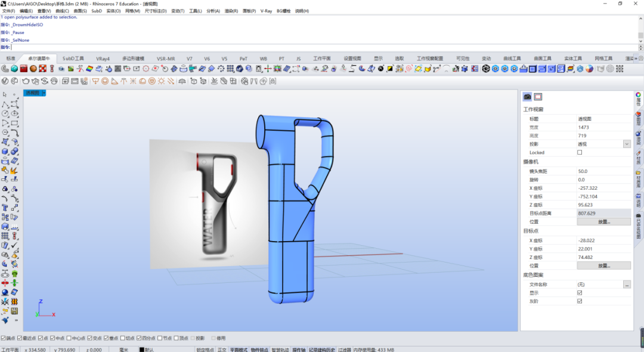This screenshot has width=644, height=352.
Task: Open the camera viewport properties icon
Action: 527,97
